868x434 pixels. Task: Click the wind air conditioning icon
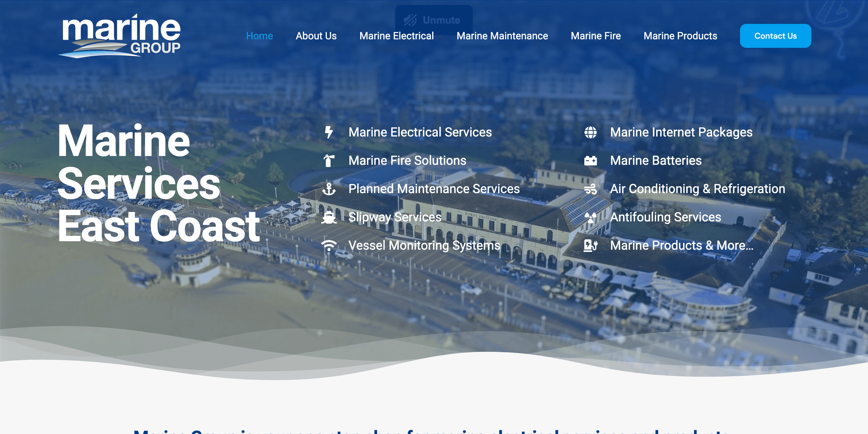(x=590, y=189)
